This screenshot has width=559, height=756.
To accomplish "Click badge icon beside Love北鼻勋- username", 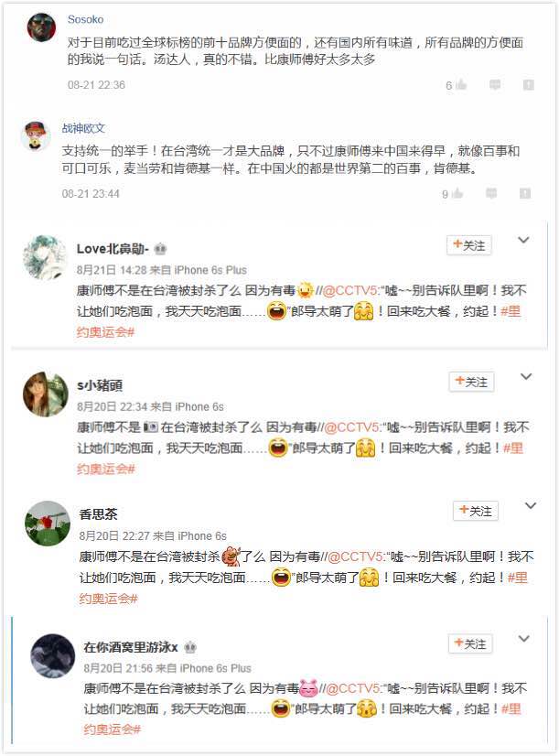I will (160, 249).
